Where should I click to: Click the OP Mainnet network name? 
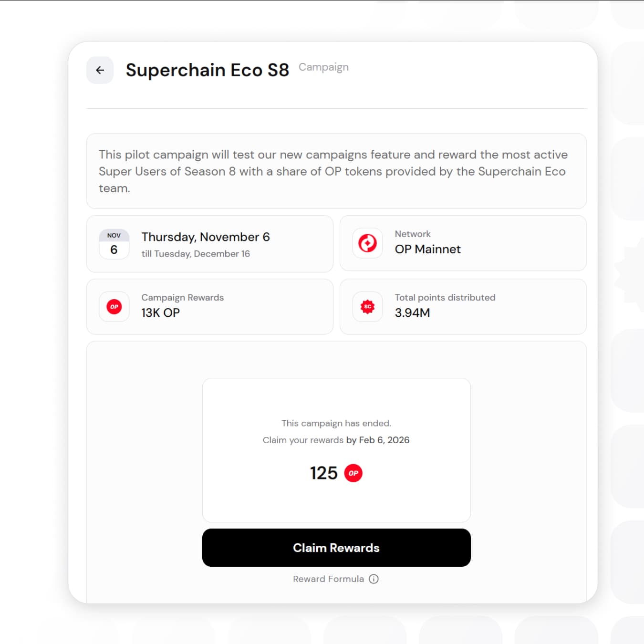tap(427, 249)
